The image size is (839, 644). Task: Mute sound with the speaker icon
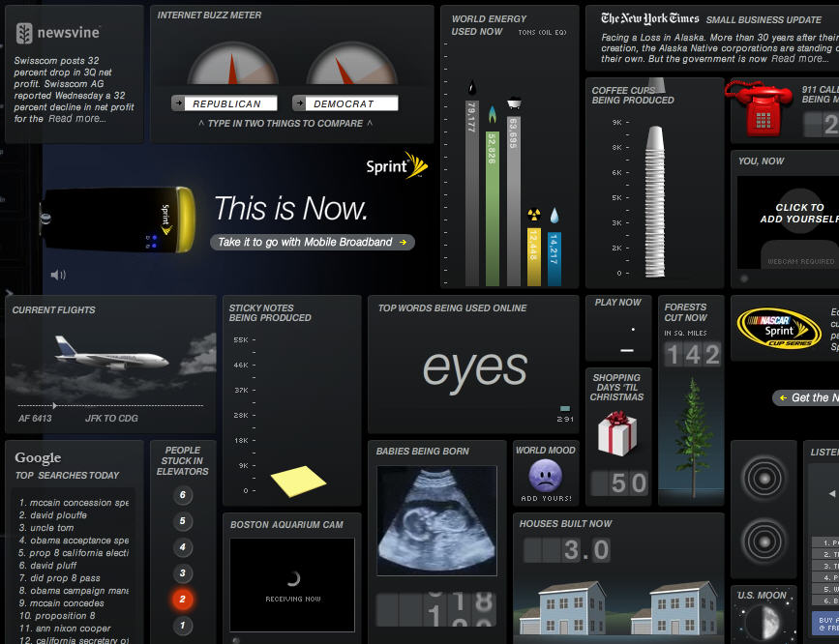[x=58, y=275]
